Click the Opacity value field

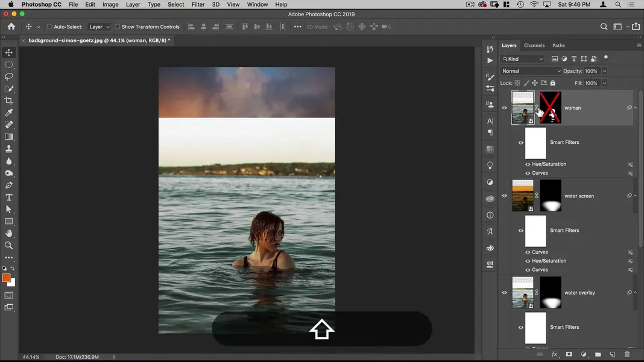pos(592,71)
